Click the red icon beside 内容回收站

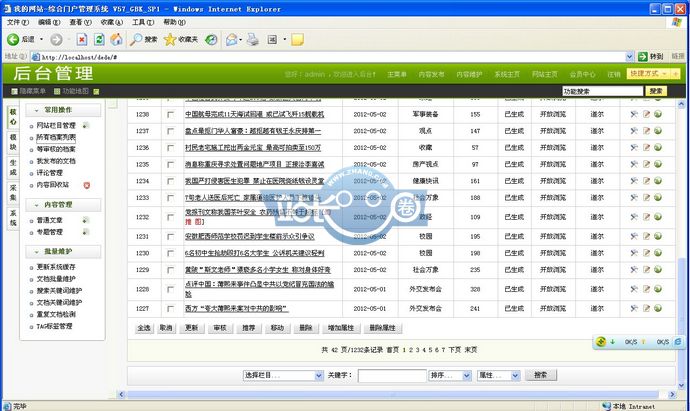87,185
